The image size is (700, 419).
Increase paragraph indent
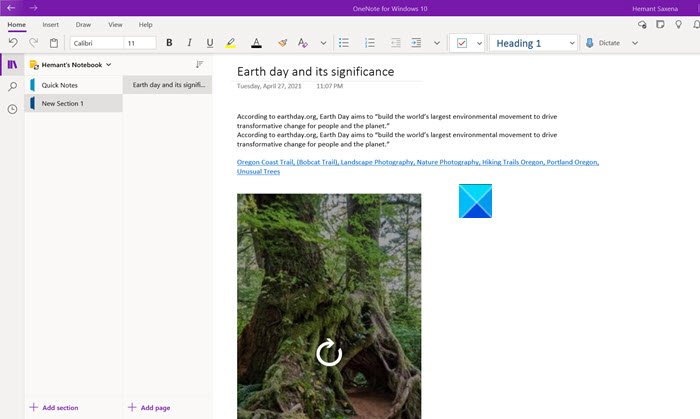click(416, 43)
